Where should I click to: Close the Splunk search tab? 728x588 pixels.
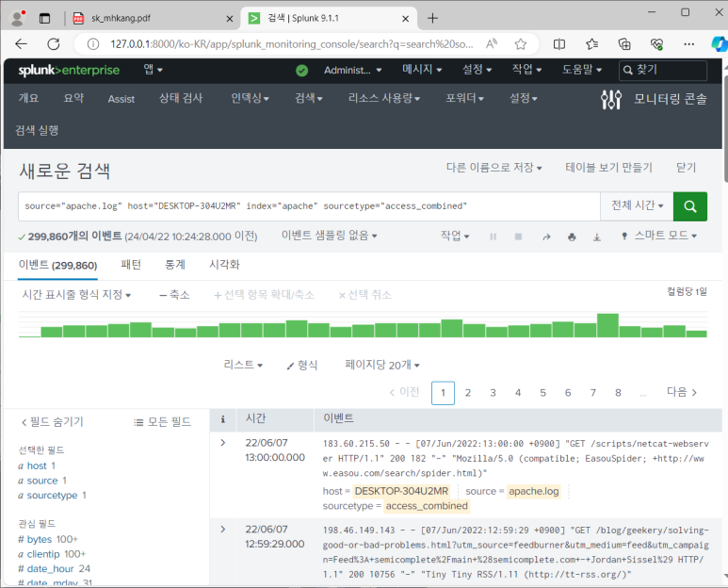405,19
